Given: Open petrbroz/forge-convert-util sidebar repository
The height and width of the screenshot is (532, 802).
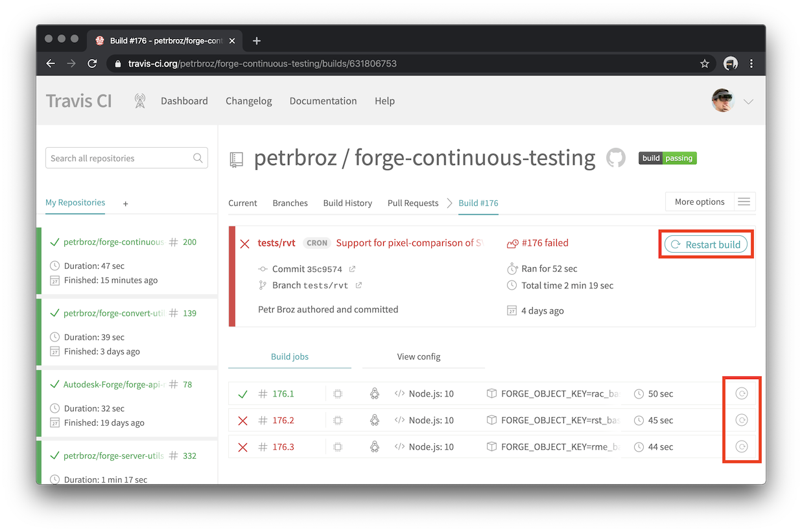Looking at the screenshot, I should 113,313.
